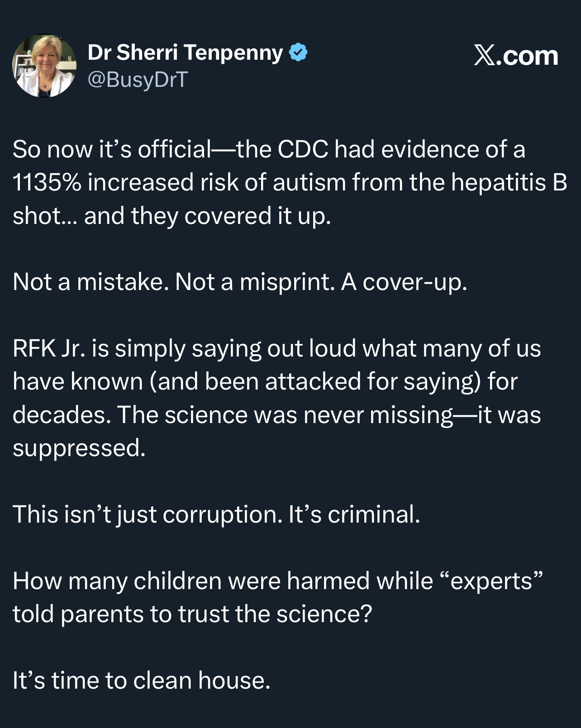Click the @BusyDrT handle
The image size is (581, 728).
pyautogui.click(x=138, y=80)
